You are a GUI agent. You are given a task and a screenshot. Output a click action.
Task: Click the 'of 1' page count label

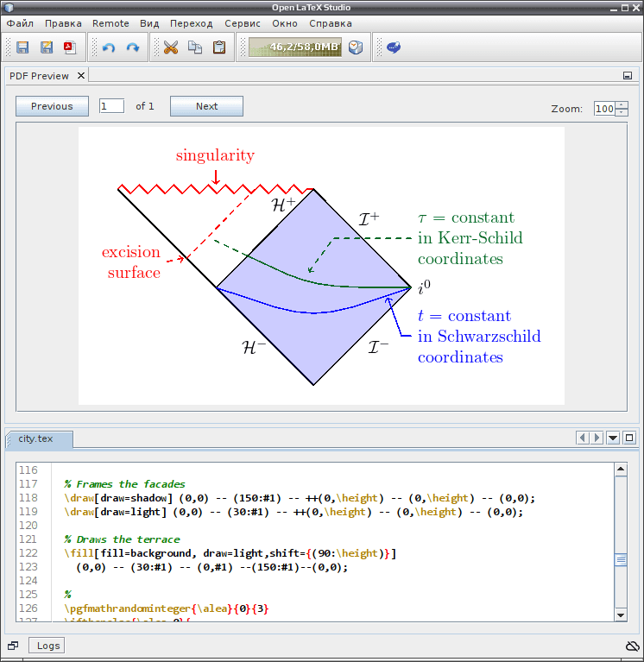144,106
